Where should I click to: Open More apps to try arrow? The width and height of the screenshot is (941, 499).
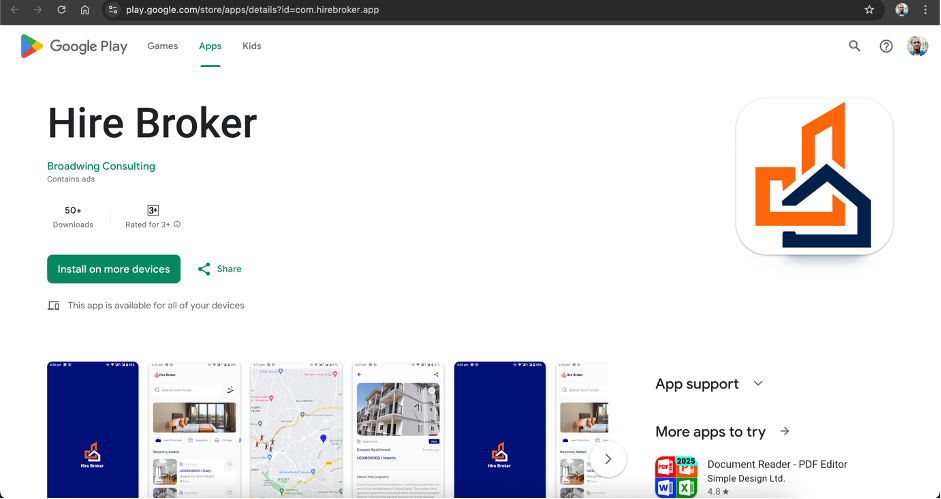click(x=785, y=432)
